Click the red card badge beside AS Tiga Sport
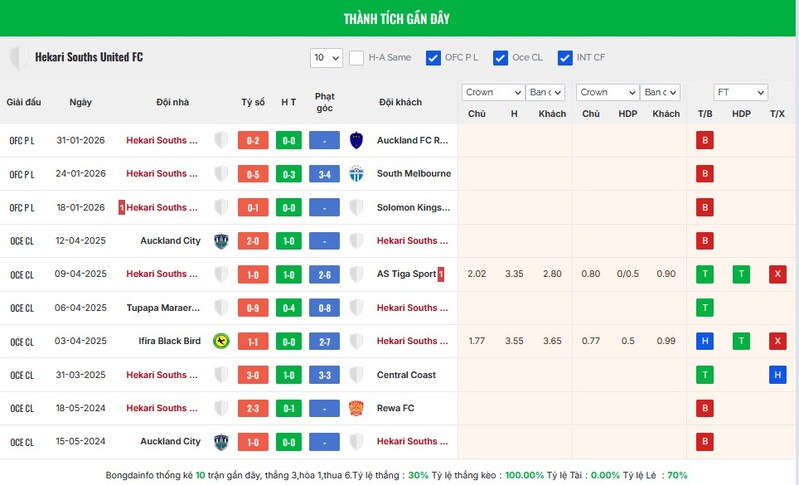 coord(441,274)
